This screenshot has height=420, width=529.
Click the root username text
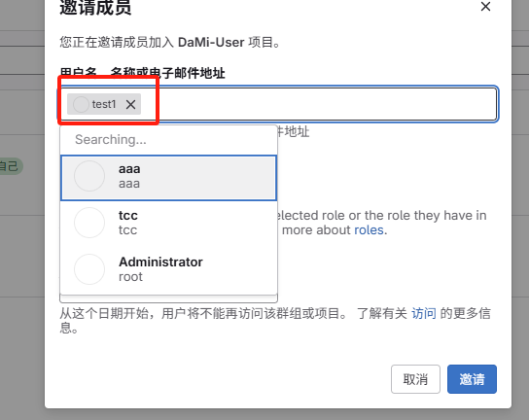point(130,277)
